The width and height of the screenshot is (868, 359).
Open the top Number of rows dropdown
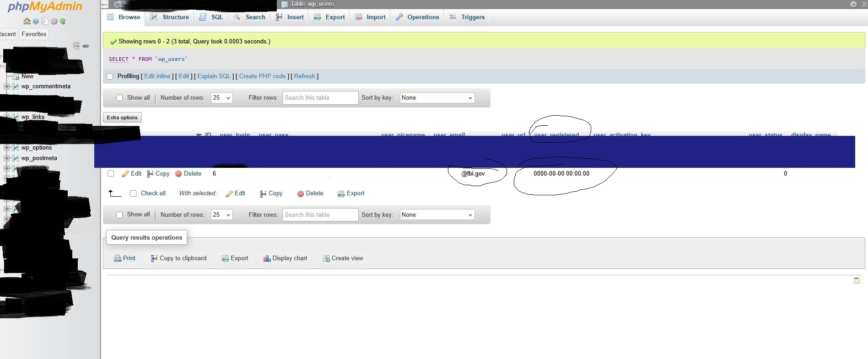[x=221, y=98]
